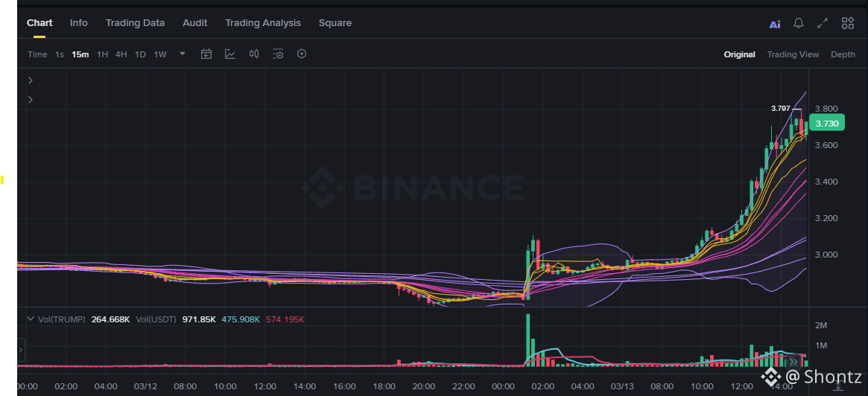Click the 3.730 current price label

click(826, 124)
